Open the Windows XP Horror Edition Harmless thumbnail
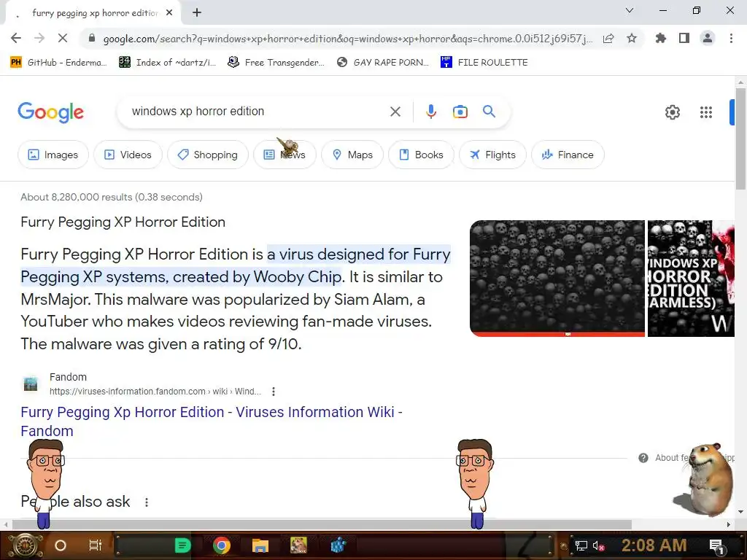This screenshot has width=747, height=560. point(691,278)
